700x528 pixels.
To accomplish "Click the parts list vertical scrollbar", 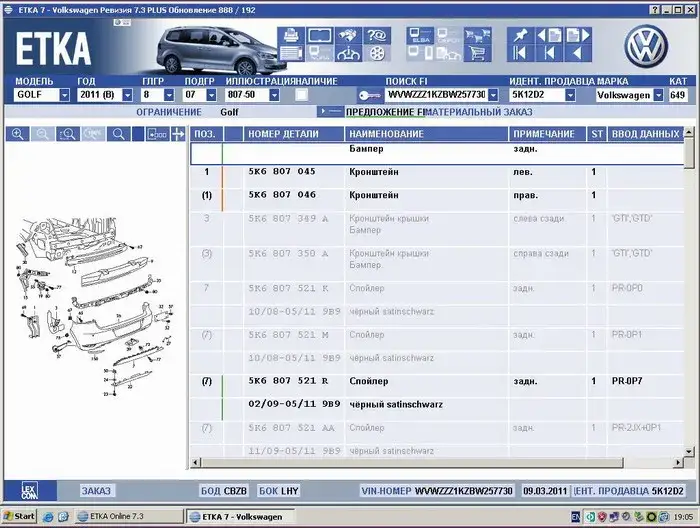I will (689, 300).
